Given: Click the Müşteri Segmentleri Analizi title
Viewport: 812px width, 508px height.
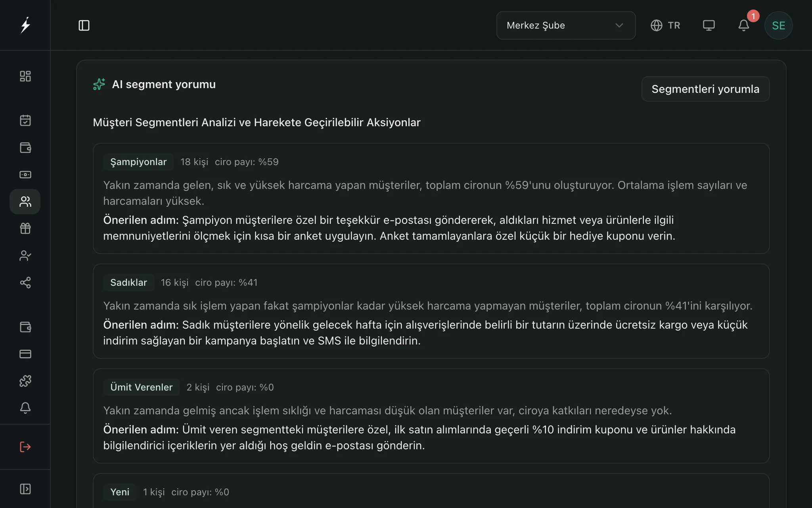Looking at the screenshot, I should pyautogui.click(x=257, y=122).
